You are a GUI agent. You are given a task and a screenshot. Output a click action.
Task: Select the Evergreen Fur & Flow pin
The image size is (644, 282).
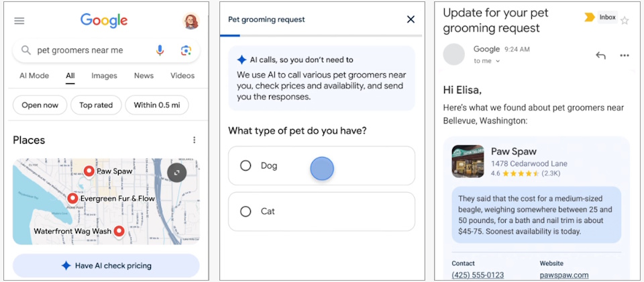72,199
